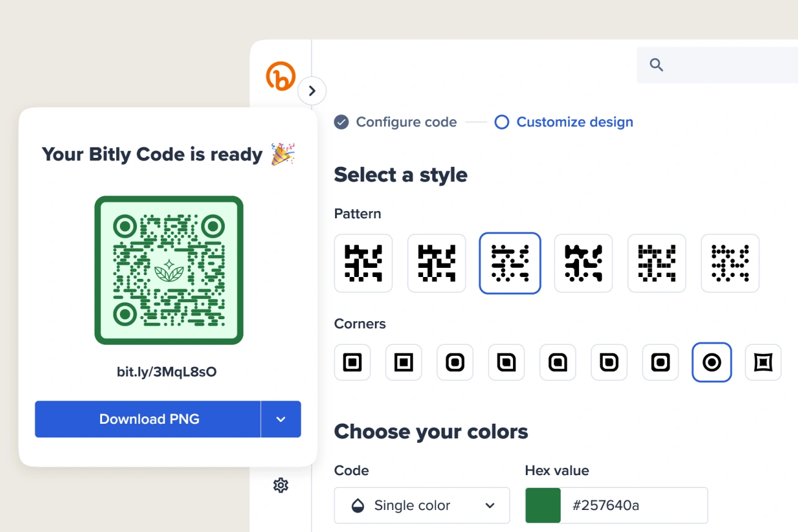Select the small squares fifth pattern
This screenshot has height=532, width=798.
tap(657, 263)
